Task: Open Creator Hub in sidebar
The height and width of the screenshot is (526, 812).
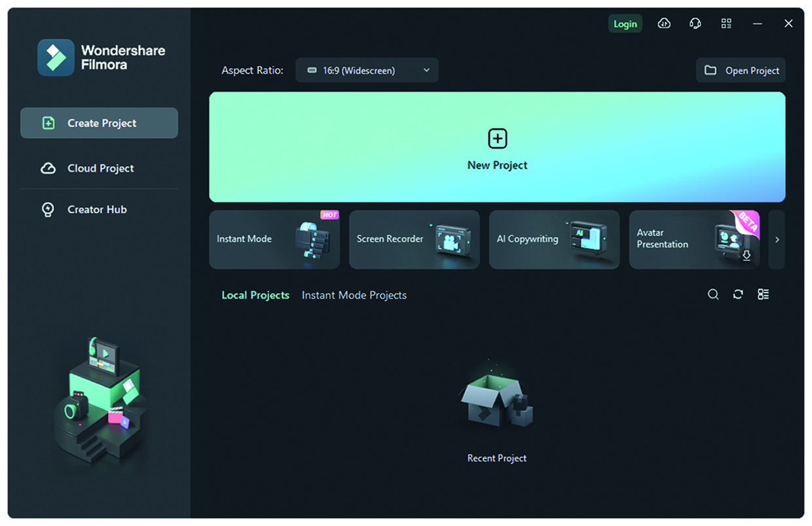Action: 99,210
